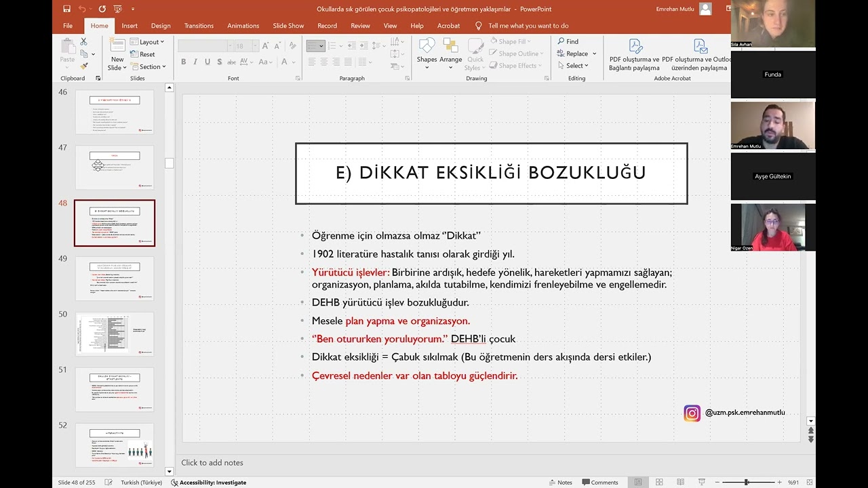
Task: Open the Layout dropdown
Action: click(147, 42)
